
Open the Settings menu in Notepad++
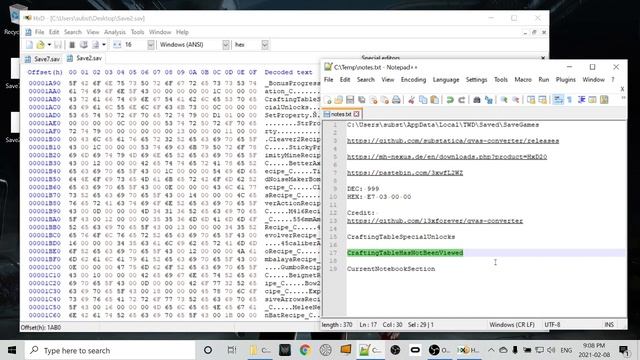[476, 80]
